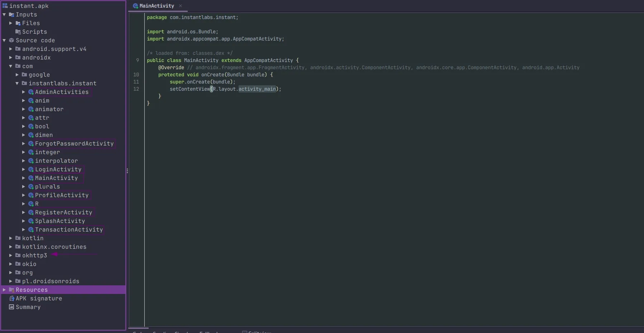
Task: Select the RegisterActivity tree label
Action: tap(64, 213)
